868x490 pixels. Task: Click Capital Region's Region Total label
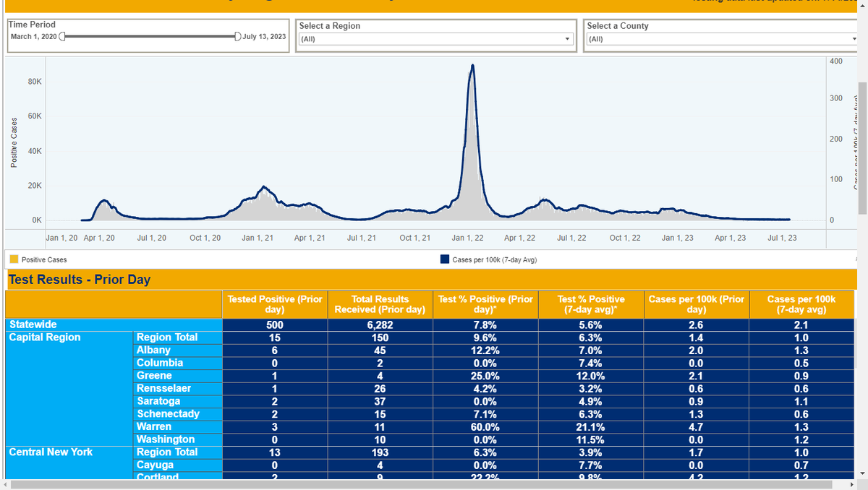[x=167, y=338]
